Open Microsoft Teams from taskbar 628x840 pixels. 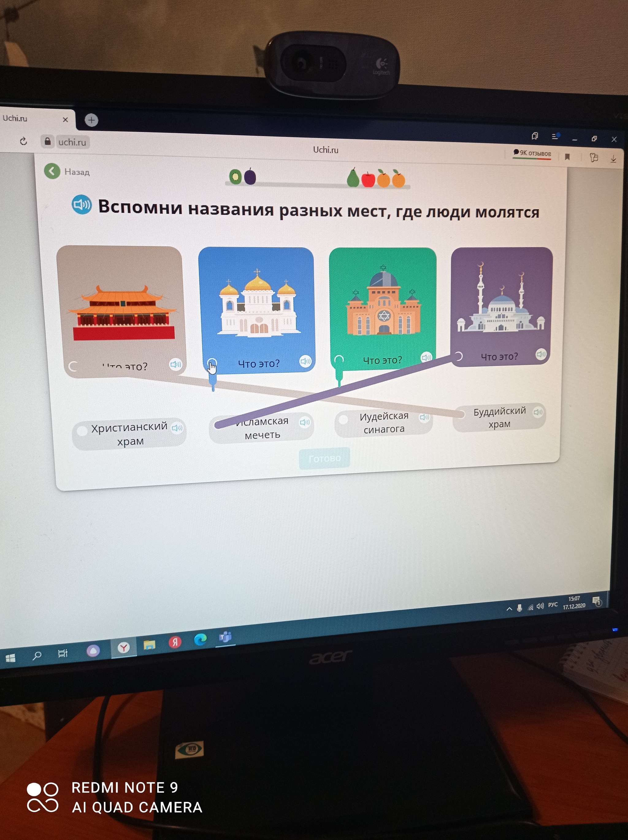point(225,637)
